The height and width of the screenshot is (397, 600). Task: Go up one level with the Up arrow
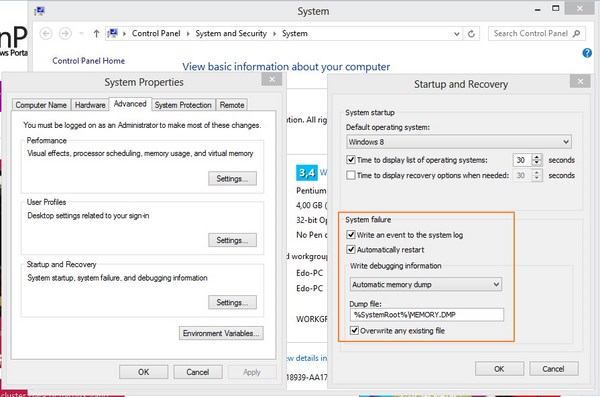pyautogui.click(x=96, y=34)
